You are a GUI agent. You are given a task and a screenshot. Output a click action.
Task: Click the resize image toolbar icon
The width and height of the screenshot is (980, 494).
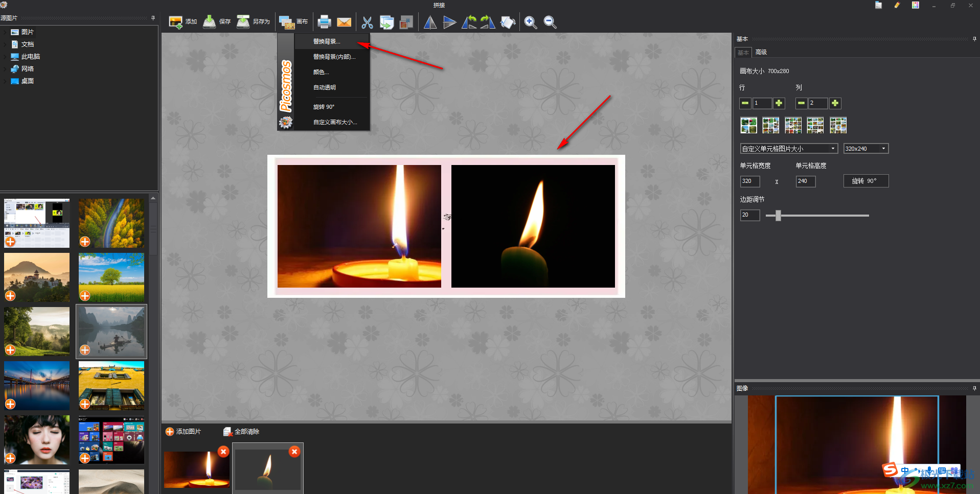pos(406,22)
